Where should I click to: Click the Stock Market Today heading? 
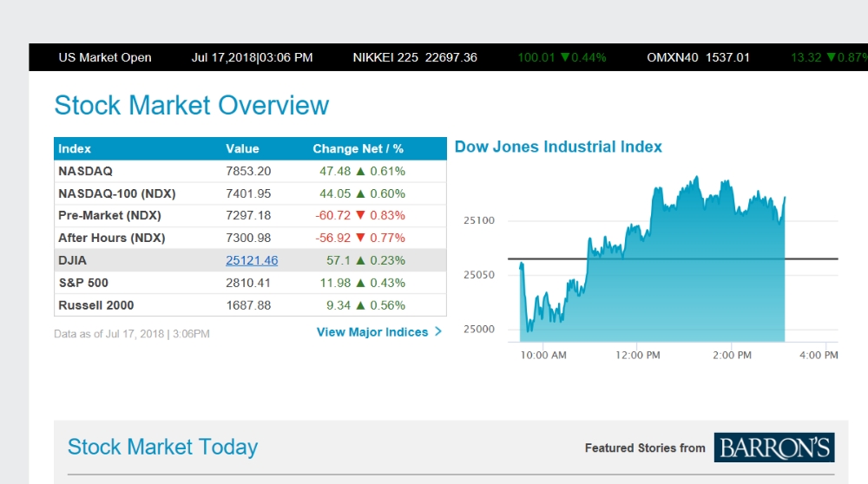click(x=162, y=448)
